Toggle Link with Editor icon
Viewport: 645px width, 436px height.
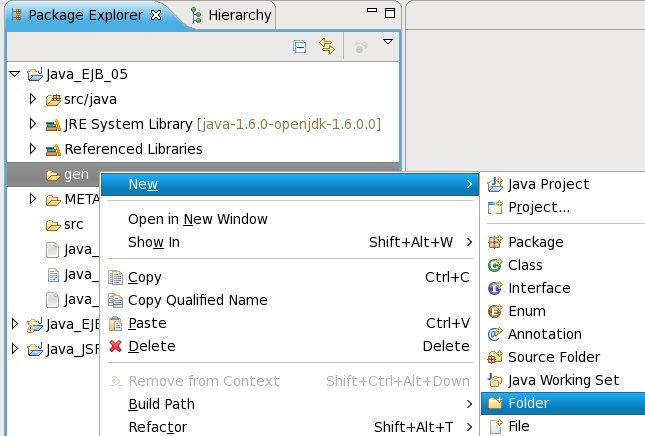326,46
